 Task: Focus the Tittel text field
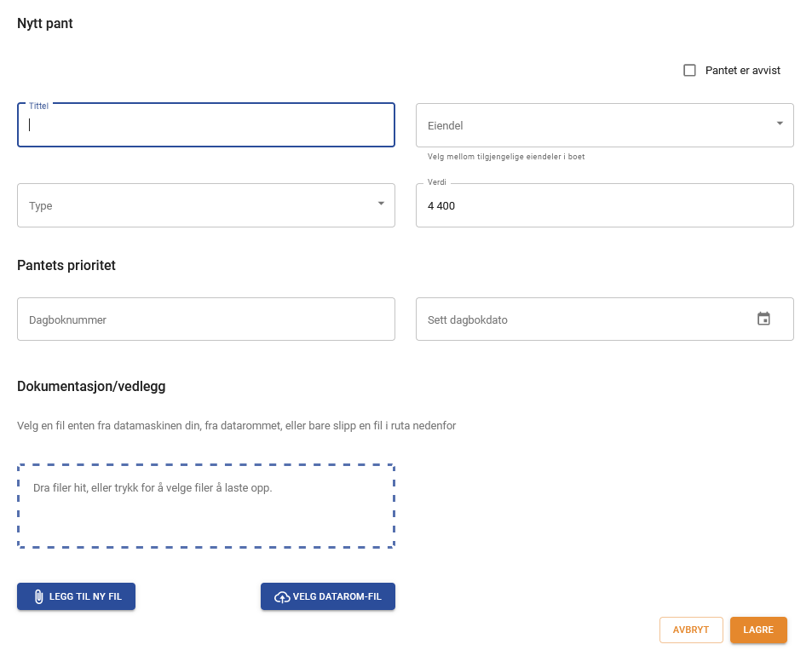click(x=205, y=125)
